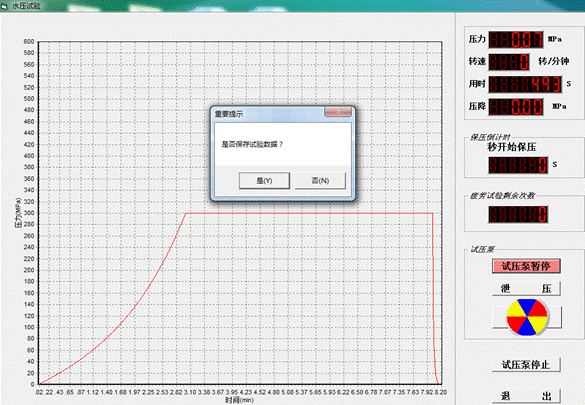Click the 试压泵停止 stop button
This screenshot has height=405, width=585.
point(526,364)
